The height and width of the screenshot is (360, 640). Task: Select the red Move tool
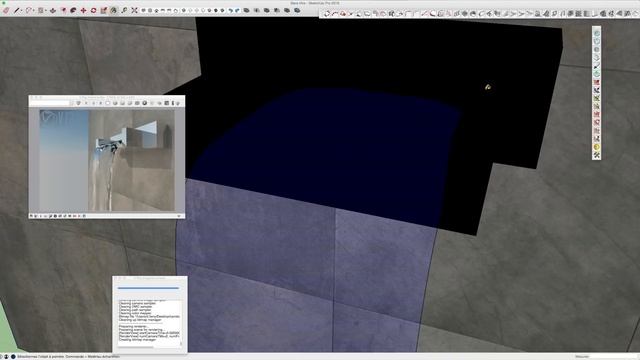[83, 10]
